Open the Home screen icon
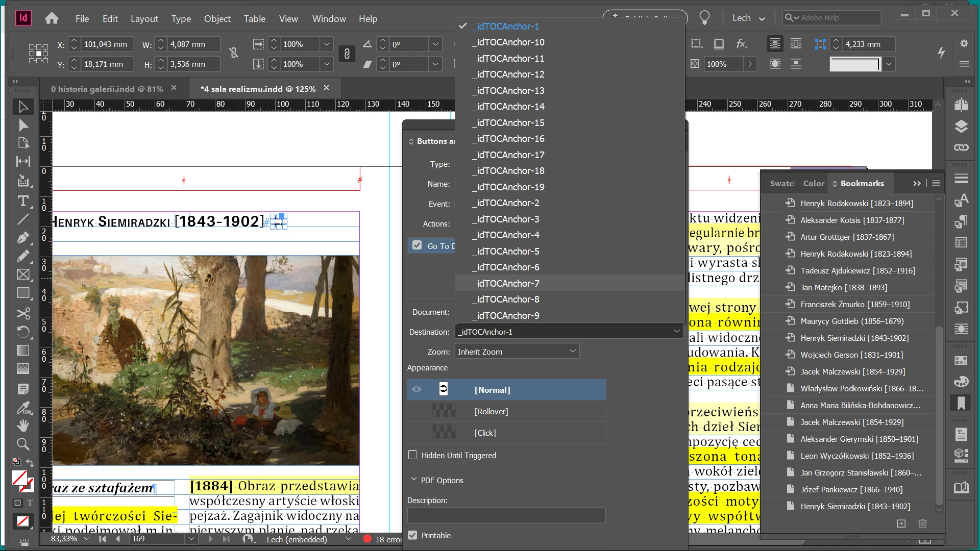The height and width of the screenshot is (551, 980). [52, 18]
